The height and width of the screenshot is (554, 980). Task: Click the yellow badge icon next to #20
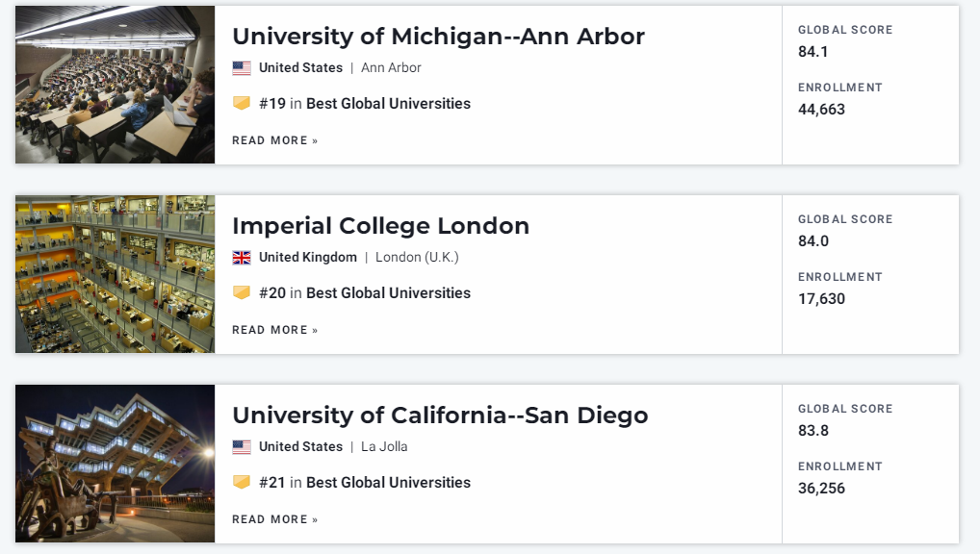click(x=242, y=292)
